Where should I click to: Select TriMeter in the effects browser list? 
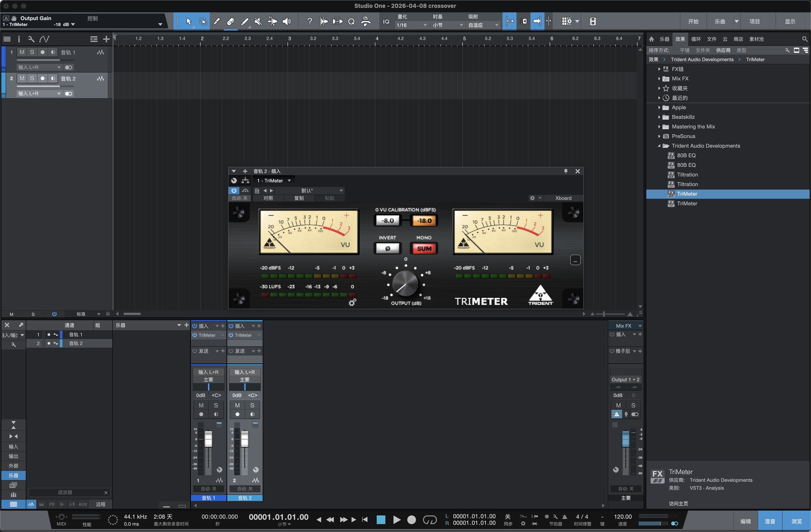tap(687, 193)
